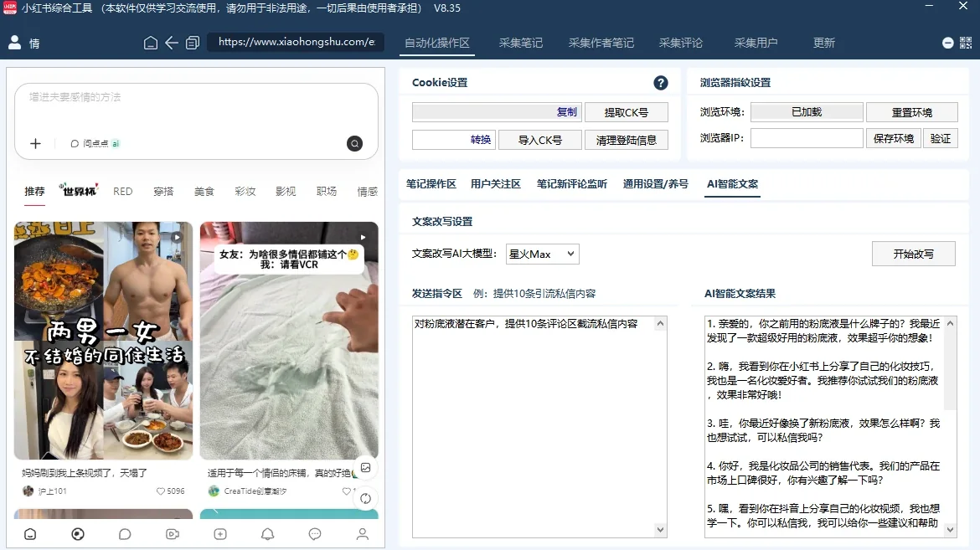980x550 pixels.
Task: Open notifications bell in bottom bar
Action: point(267,534)
